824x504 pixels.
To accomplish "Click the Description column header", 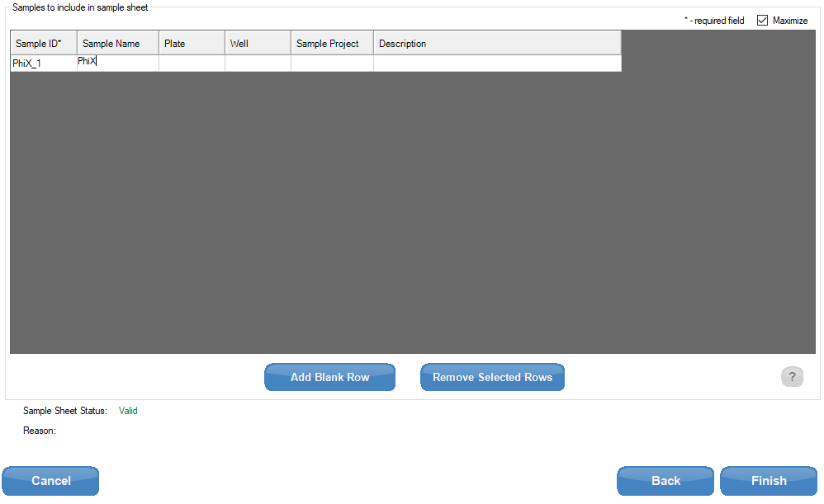I will (x=496, y=44).
